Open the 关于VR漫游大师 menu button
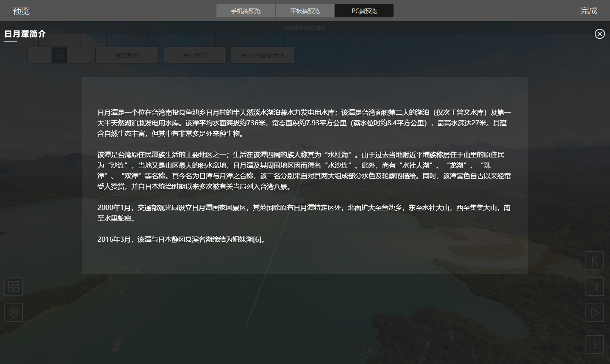 (x=263, y=55)
